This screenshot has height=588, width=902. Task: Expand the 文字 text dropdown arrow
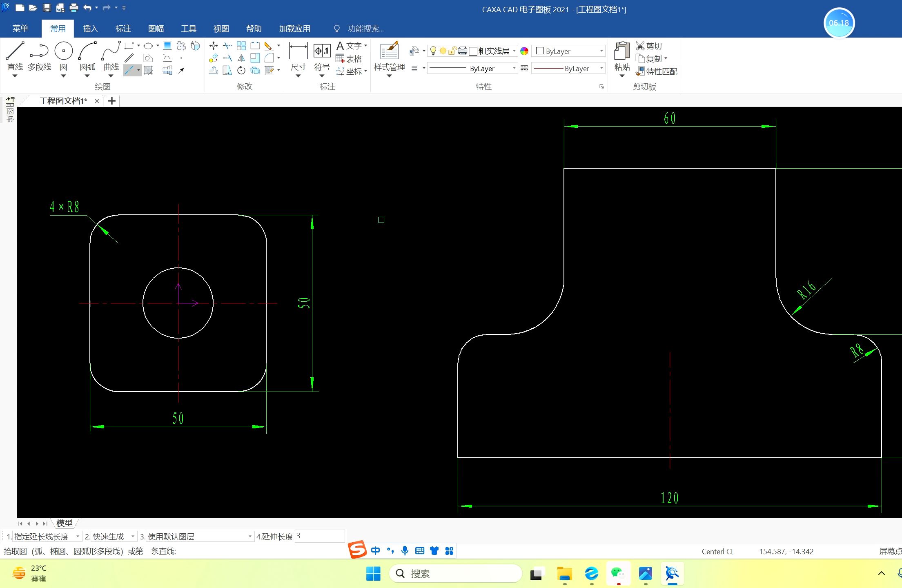pyautogui.click(x=365, y=46)
